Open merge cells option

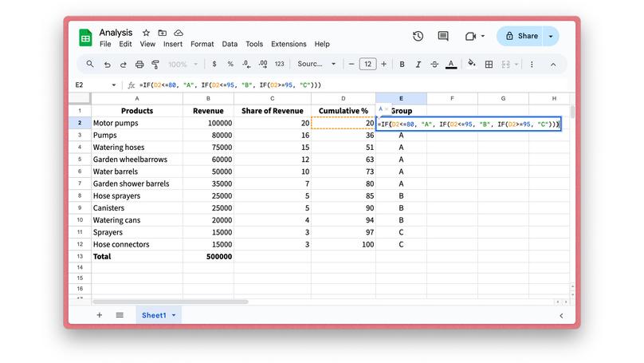(505, 64)
